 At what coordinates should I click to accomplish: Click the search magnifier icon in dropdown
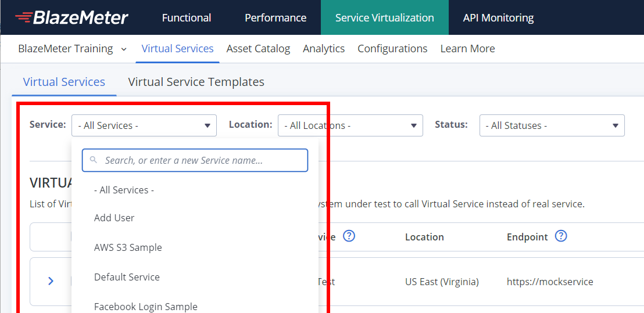[x=94, y=160]
